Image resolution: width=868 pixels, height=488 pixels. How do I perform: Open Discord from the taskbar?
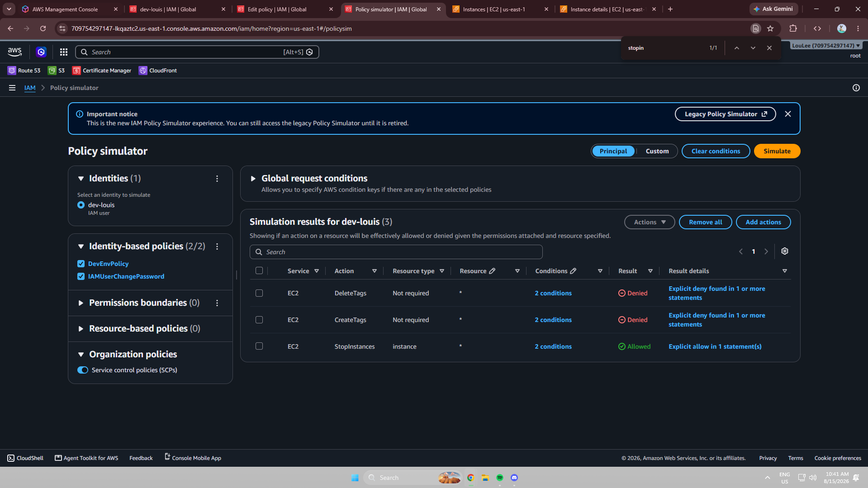pyautogui.click(x=514, y=478)
